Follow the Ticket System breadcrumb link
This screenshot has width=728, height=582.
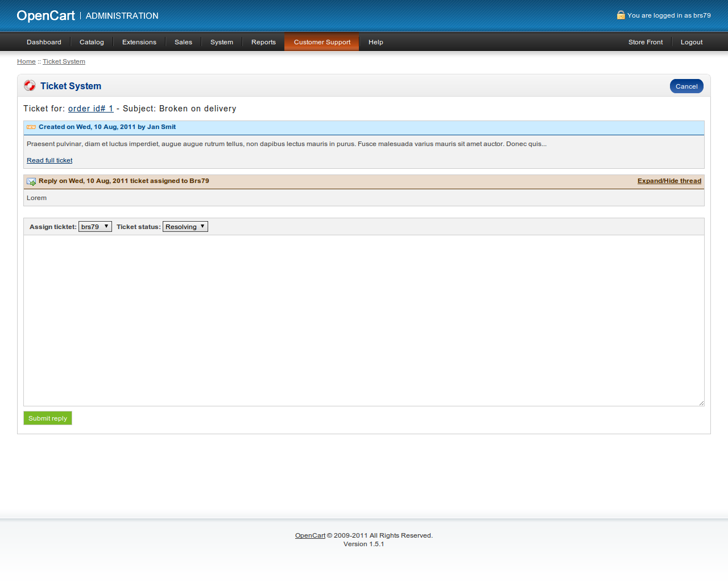[64, 61]
